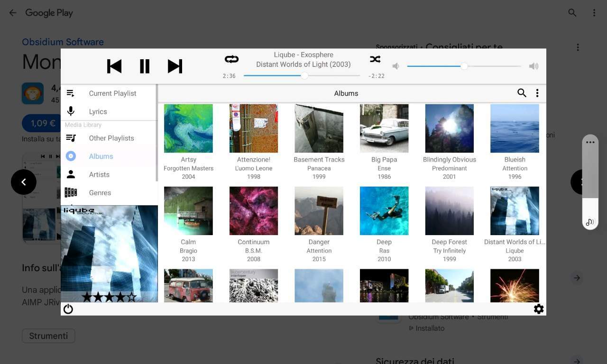Pause the current song
Viewport: 607px width, 364px height.
pyautogui.click(x=145, y=66)
